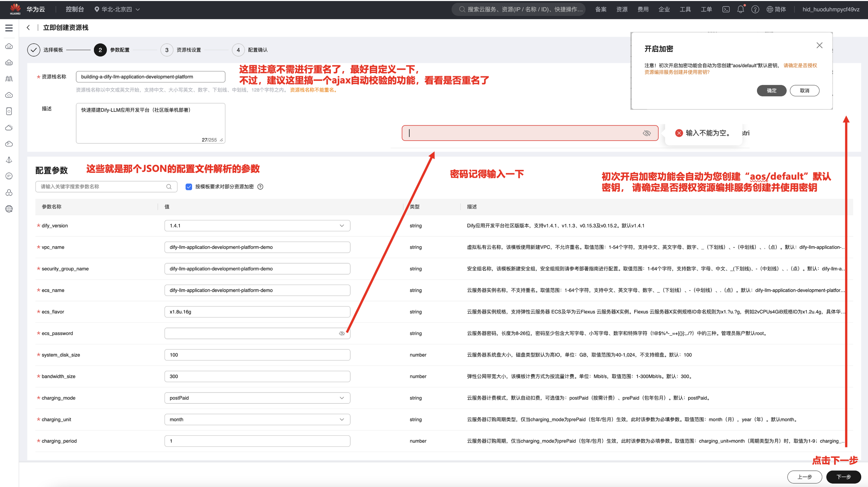Image resolution: width=868 pixels, height=487 pixels.
Task: Open the 工单 menu in top bar
Action: coord(706,10)
